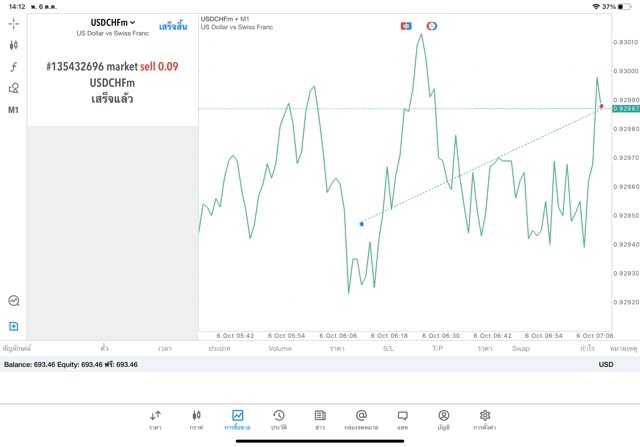Activate the crosshair tool in left sidebar
Viewport: 640px width, 447px height.
click(13, 23)
